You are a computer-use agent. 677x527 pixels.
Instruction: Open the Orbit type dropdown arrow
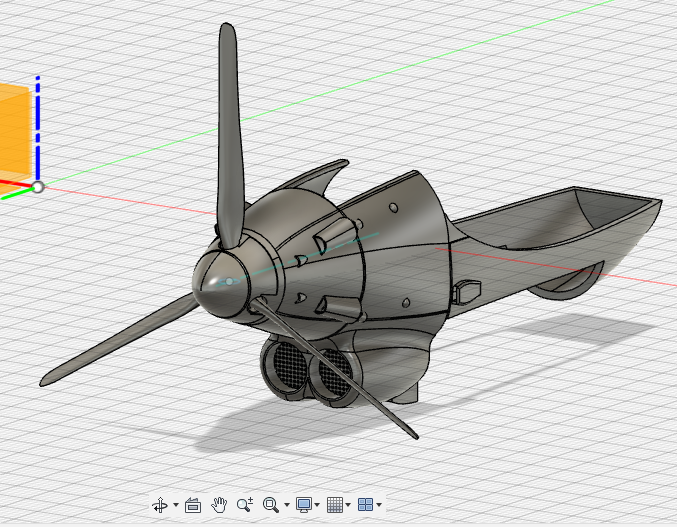(x=176, y=505)
